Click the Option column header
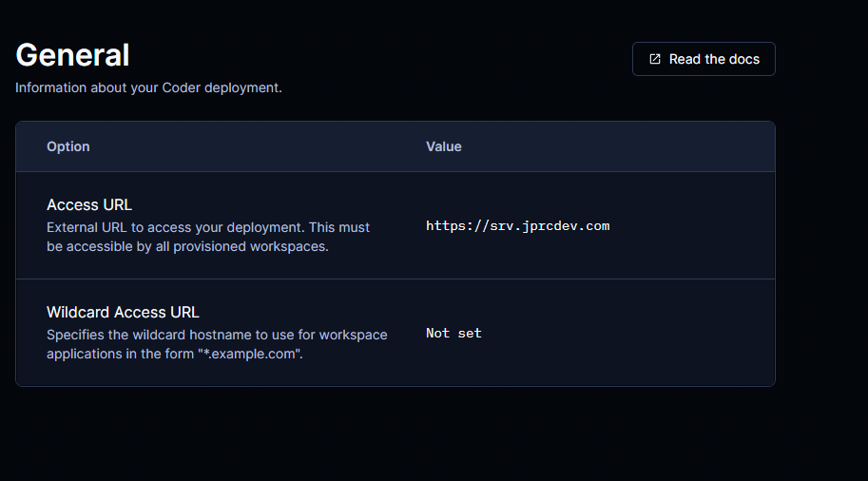The width and height of the screenshot is (868, 481). click(68, 146)
